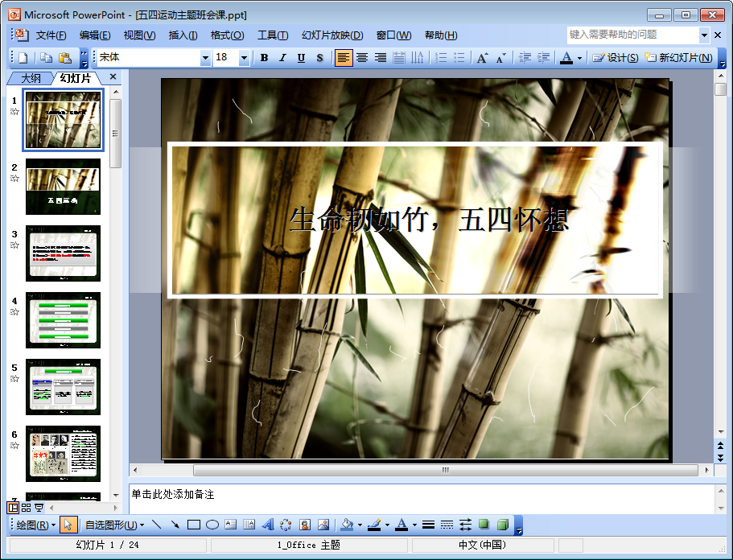Insert picture from file icon
The width and height of the screenshot is (733, 560).
tap(323, 525)
